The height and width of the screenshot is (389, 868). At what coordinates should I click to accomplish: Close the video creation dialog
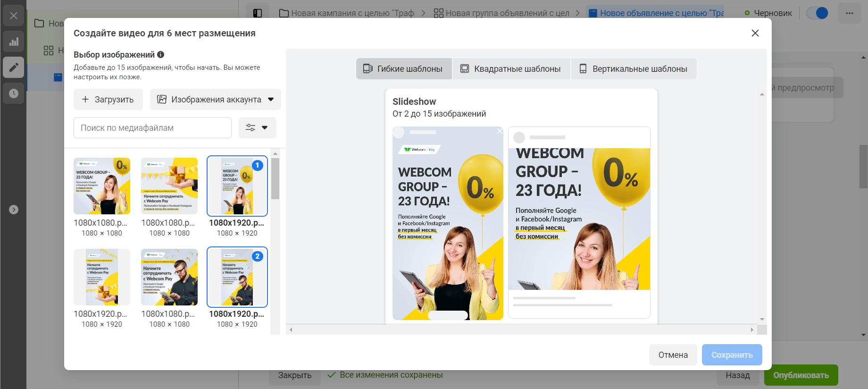(x=755, y=33)
